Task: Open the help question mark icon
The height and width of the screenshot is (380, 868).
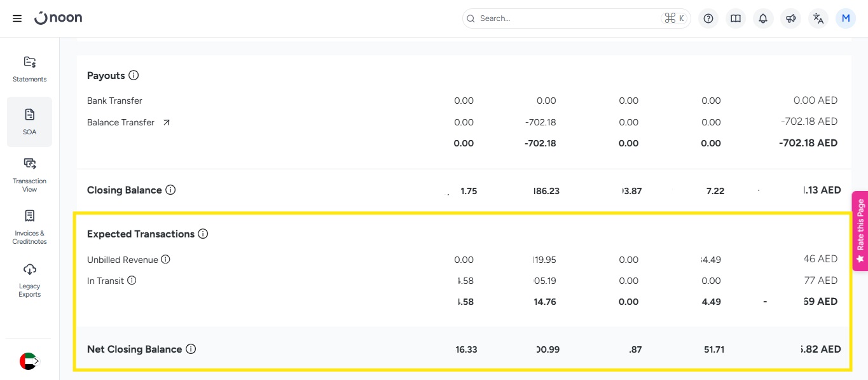Action: point(708,18)
